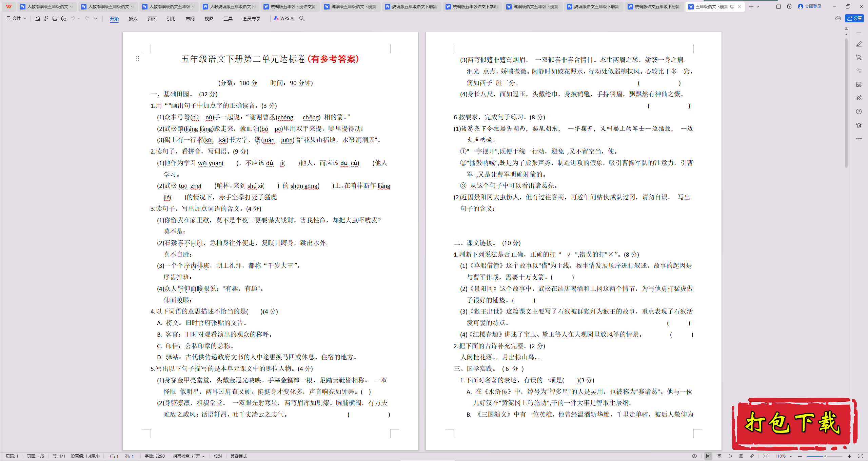Open the 开始 ribbon tab
Image resolution: width=868 pixels, height=461 pixels.
tap(114, 19)
